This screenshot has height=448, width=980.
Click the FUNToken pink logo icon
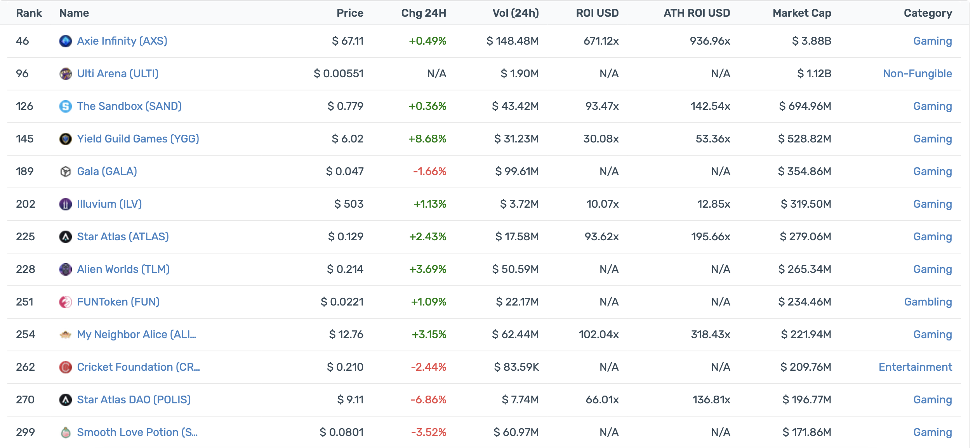point(65,302)
